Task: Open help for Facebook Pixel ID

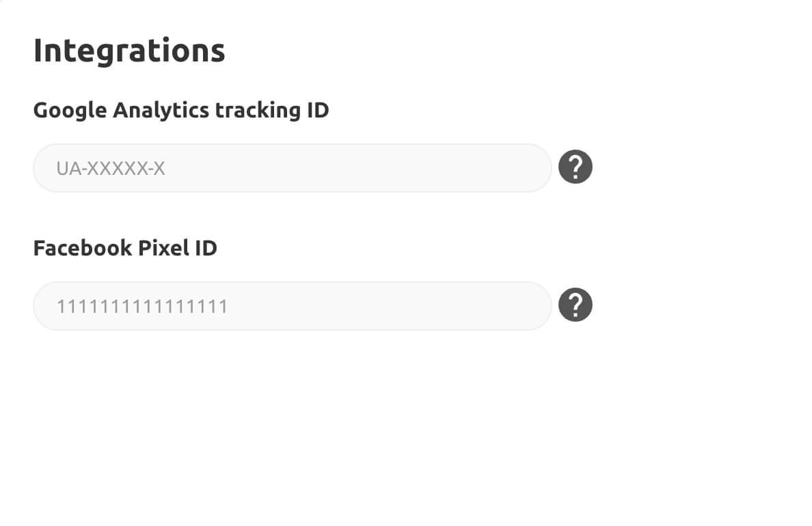Action: (x=576, y=305)
